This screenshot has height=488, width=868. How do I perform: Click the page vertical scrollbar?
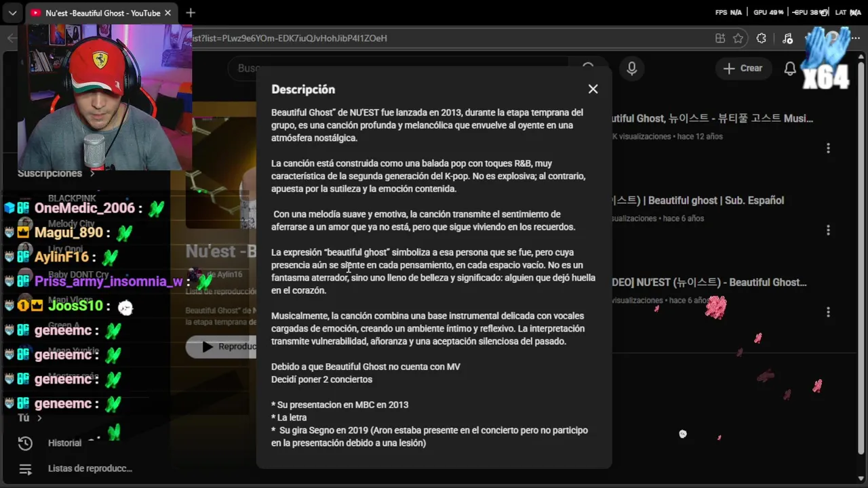coord(863,258)
